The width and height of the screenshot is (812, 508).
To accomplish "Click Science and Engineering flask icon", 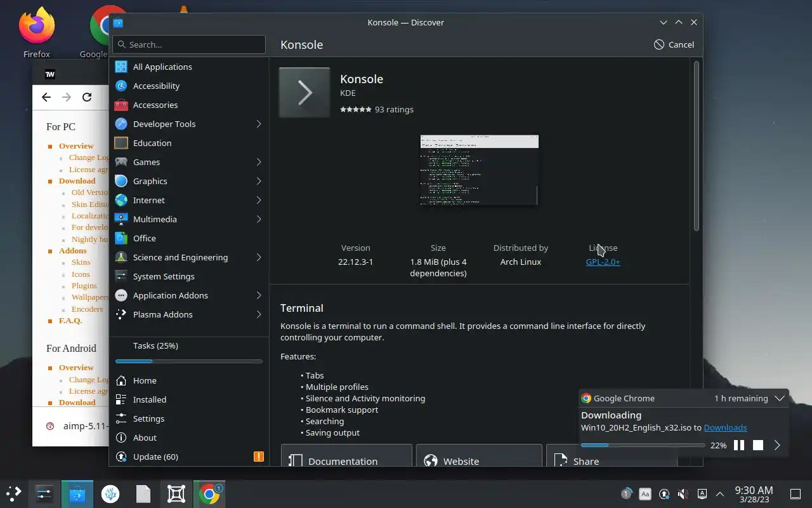I will [x=121, y=257].
